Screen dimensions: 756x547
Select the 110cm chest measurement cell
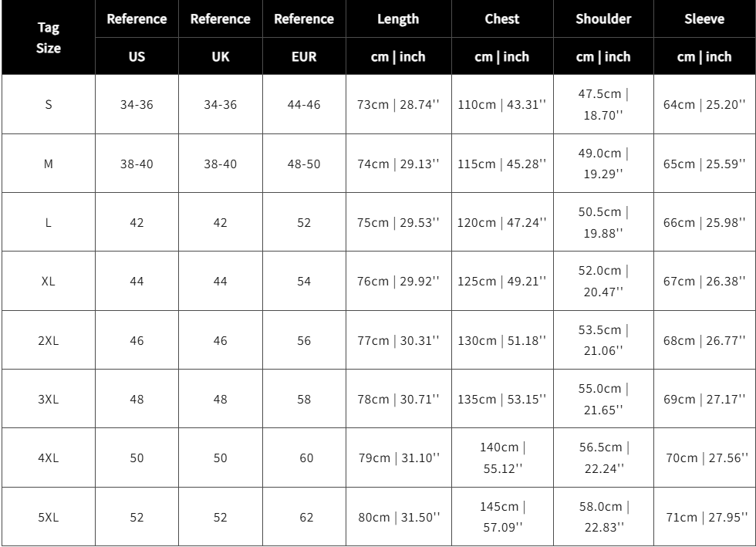point(502,104)
